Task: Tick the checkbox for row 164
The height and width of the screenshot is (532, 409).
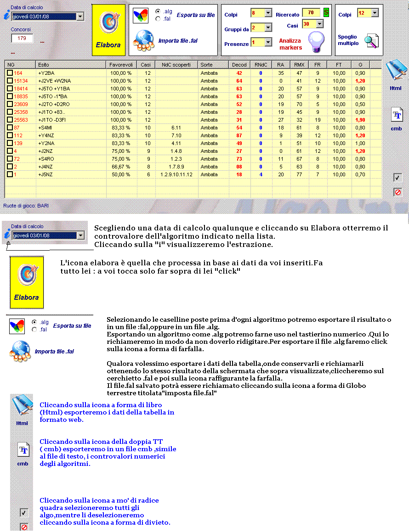Action: tap(10, 73)
